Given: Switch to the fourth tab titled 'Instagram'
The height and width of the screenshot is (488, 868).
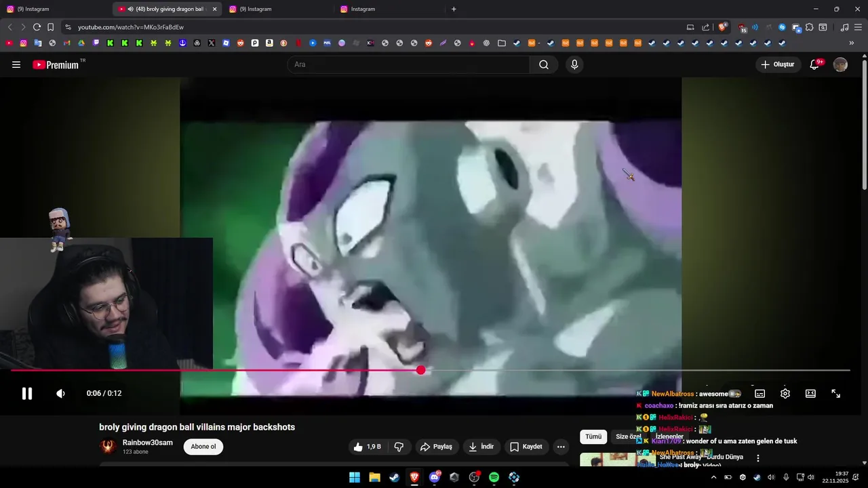Looking at the screenshot, I should coord(389,9).
